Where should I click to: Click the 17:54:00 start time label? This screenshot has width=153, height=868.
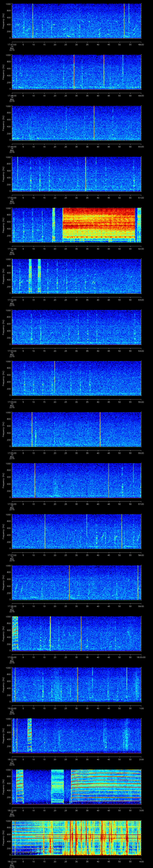click(12, 402)
